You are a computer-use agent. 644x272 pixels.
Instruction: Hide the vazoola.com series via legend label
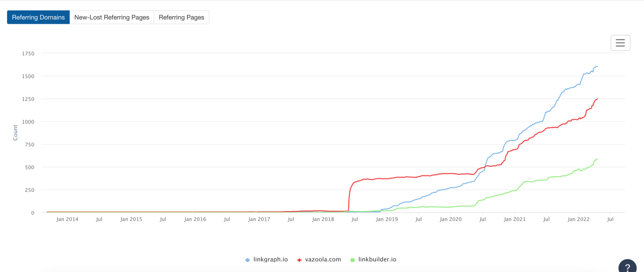click(x=323, y=260)
